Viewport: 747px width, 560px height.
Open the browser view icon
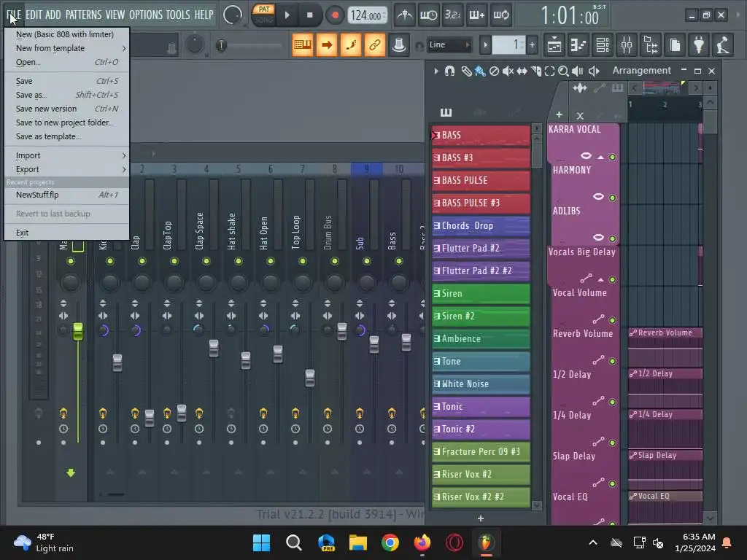651,45
